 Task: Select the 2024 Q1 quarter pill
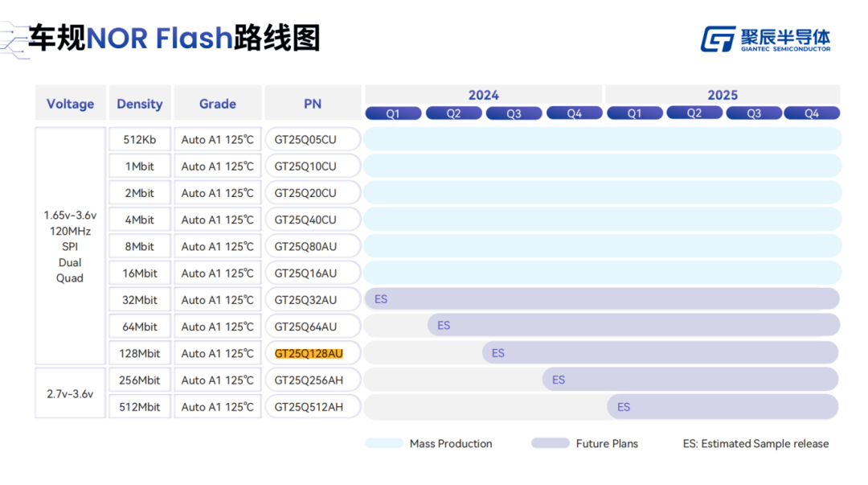pyautogui.click(x=393, y=113)
